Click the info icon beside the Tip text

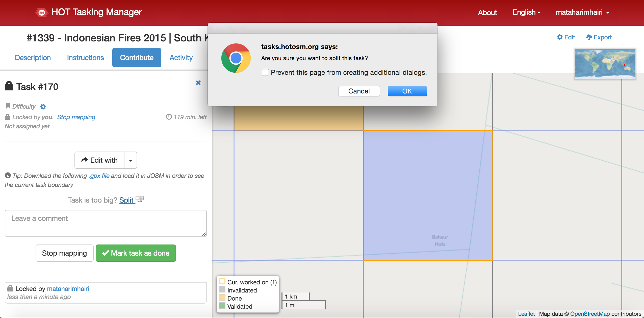tap(8, 175)
